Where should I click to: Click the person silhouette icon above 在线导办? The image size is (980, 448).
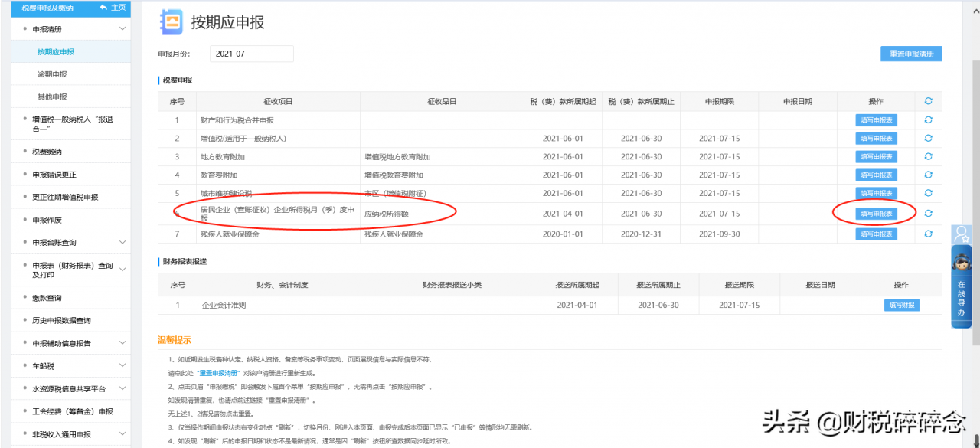coord(961,232)
